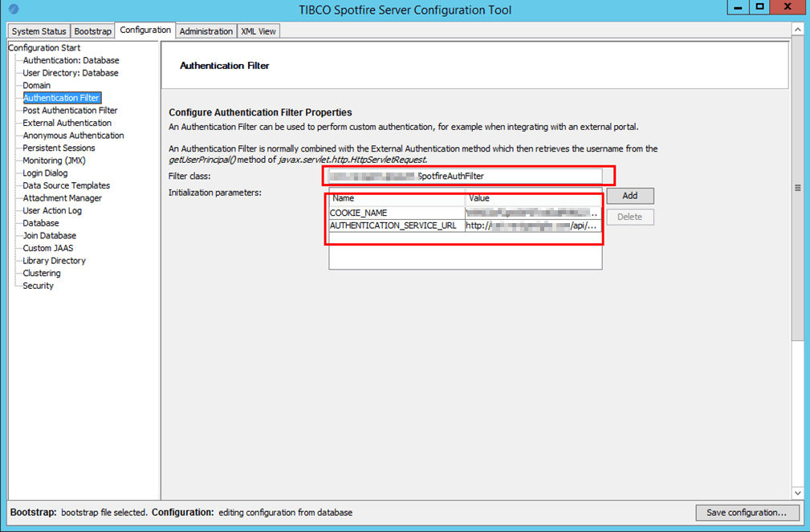Open Data Source Templates page

66,185
